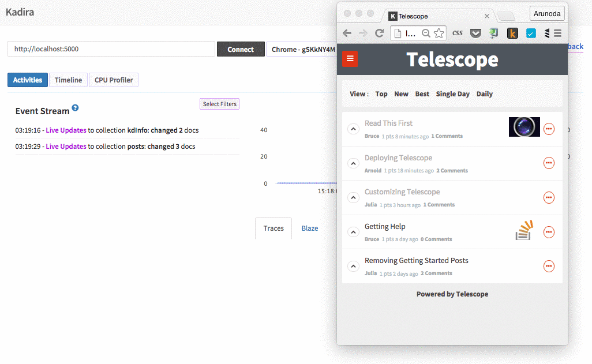
Task: Open the 'Deploying Telescope' post
Action: (x=398, y=158)
